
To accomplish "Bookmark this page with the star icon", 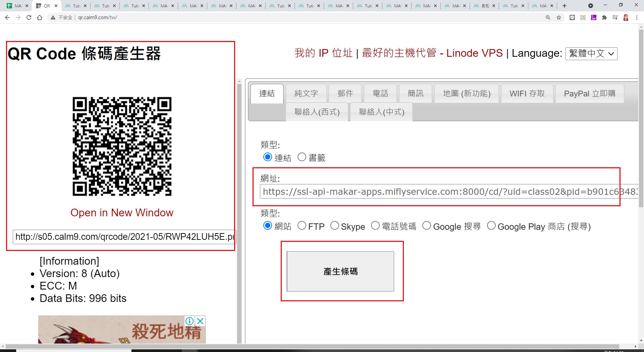I will 559,17.
